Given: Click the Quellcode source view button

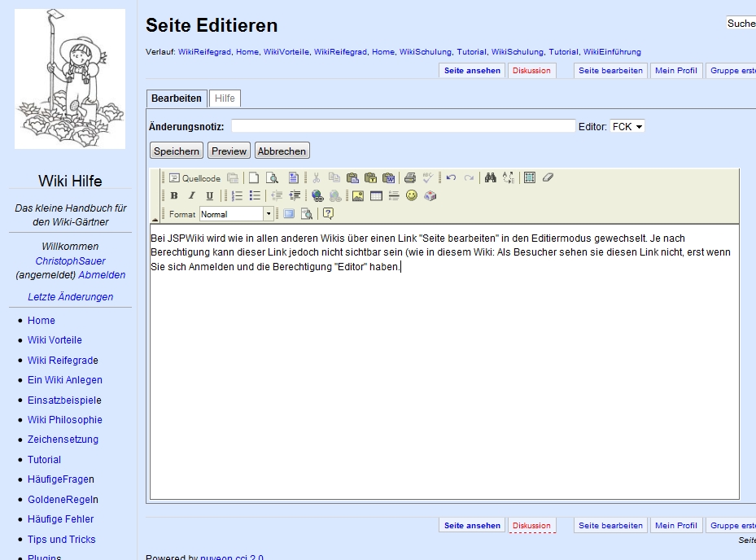Looking at the screenshot, I should (x=194, y=178).
